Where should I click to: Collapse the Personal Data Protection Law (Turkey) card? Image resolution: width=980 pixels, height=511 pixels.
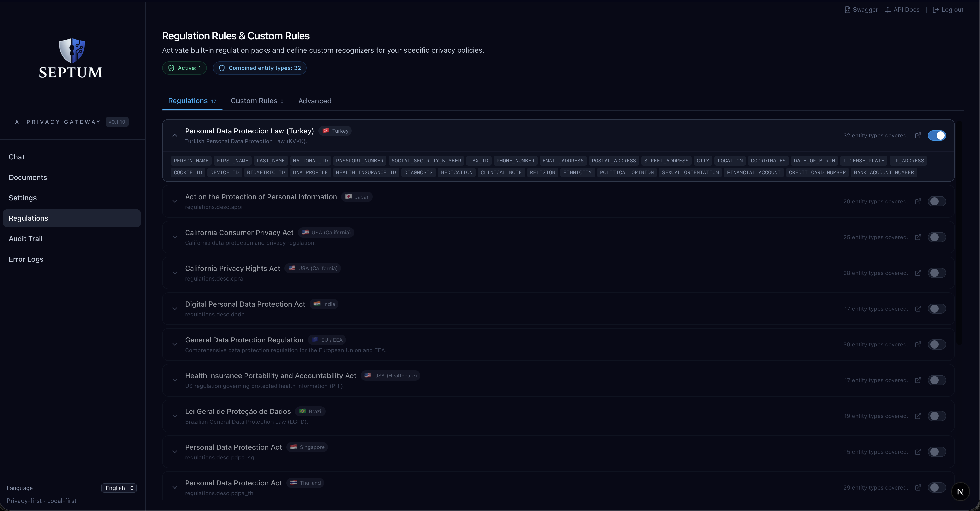[x=175, y=136]
